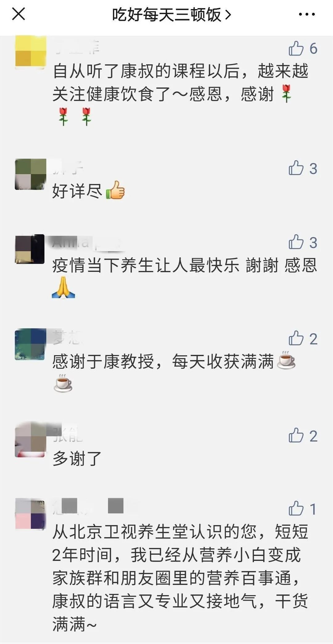Open the pink-purple avatar of last commenter
The width and height of the screenshot is (333, 644).
pos(31,514)
